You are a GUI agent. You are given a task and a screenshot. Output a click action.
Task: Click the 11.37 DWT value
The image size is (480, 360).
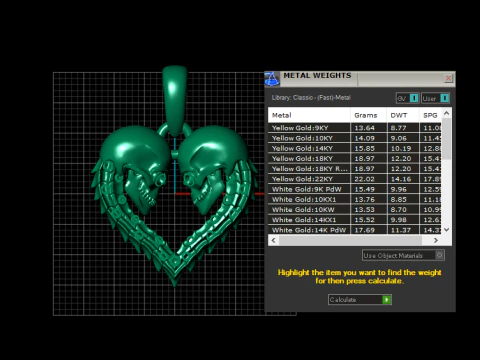pos(401,230)
